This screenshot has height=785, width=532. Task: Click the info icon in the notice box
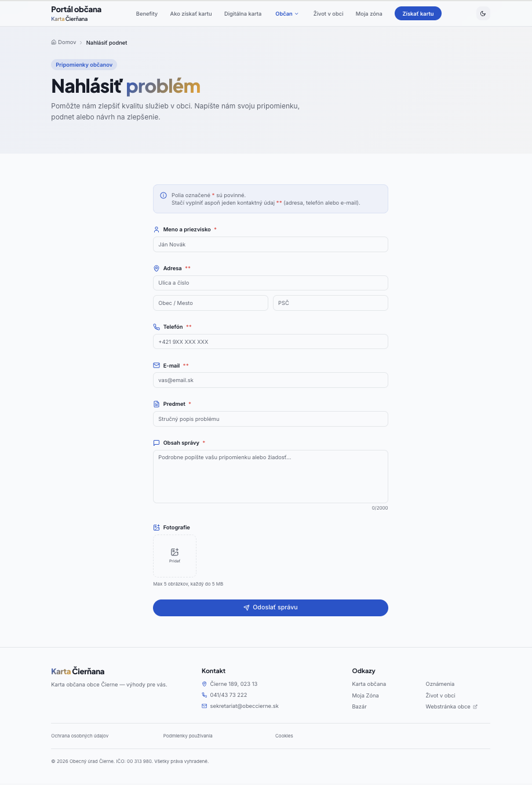click(x=163, y=195)
